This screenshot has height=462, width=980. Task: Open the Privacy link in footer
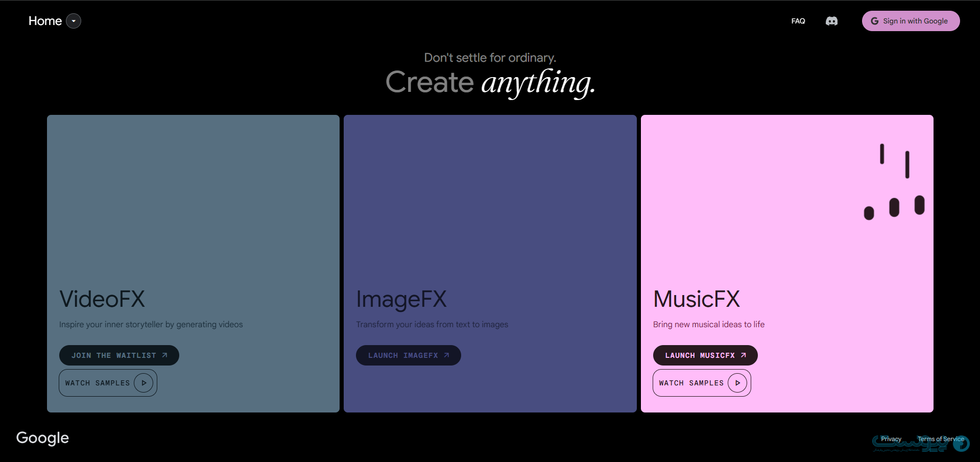pos(891,439)
